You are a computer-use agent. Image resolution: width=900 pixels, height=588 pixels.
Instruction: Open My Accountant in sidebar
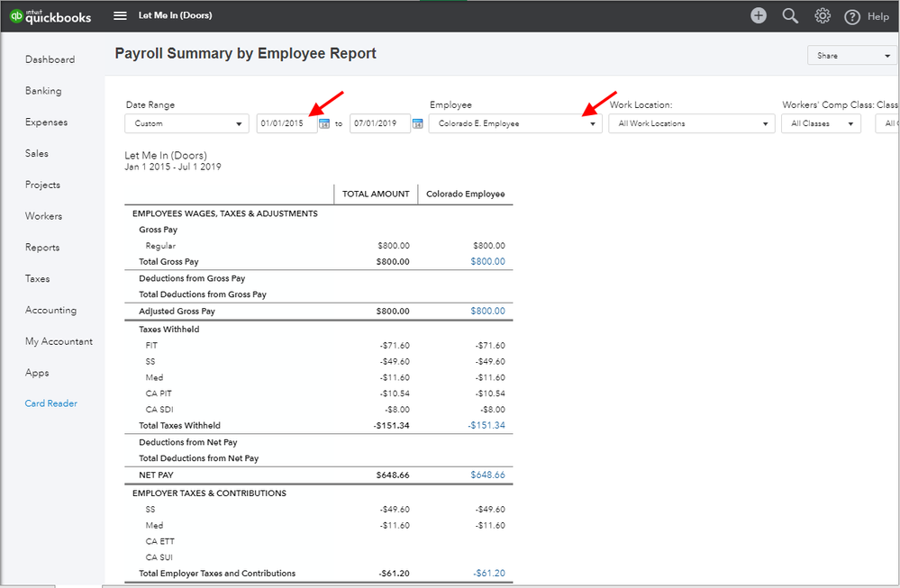pyautogui.click(x=59, y=341)
